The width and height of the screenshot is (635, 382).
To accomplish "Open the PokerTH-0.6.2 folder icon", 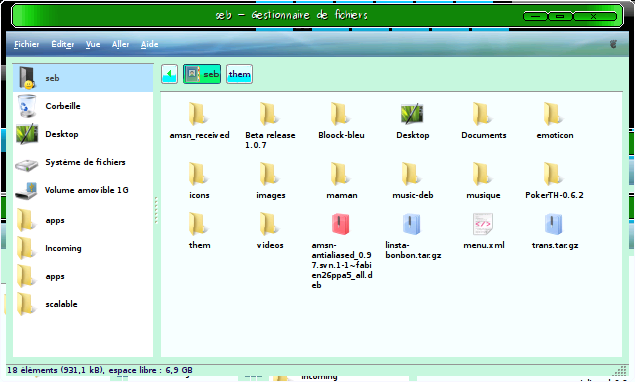I will [553, 174].
